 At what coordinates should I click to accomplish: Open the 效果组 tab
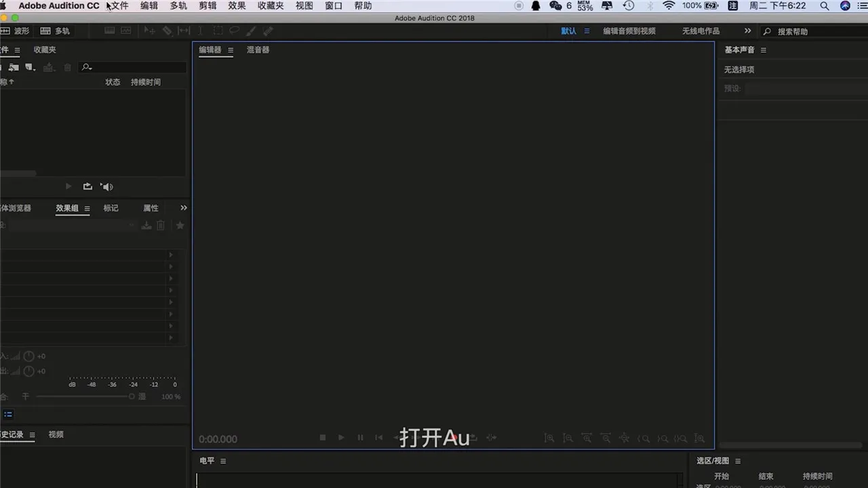click(x=67, y=208)
